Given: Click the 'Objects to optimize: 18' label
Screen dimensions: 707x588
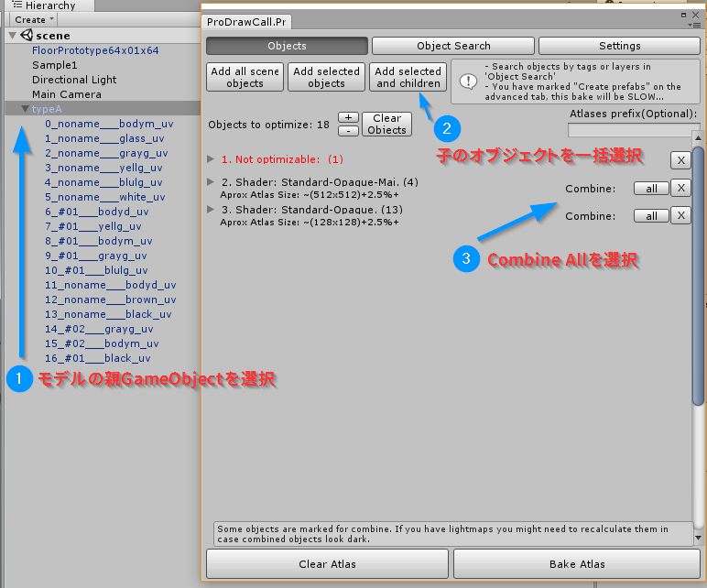Looking at the screenshot, I should [268, 125].
